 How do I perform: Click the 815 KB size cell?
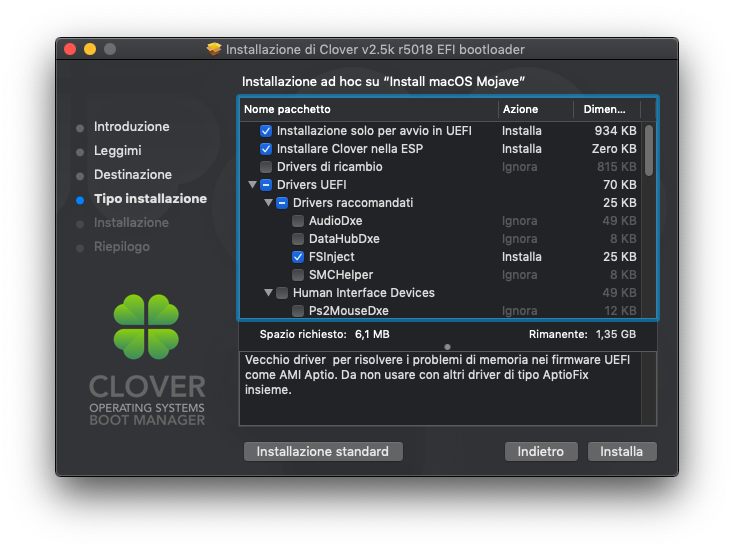(x=617, y=167)
